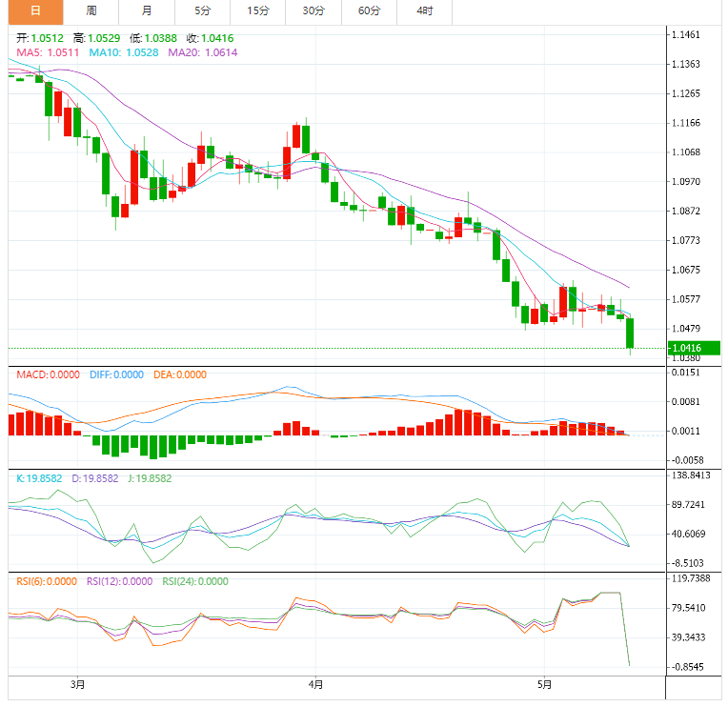This screenshot has width=728, height=707.
Task: Click the last large green candlestick
Action: [630, 333]
